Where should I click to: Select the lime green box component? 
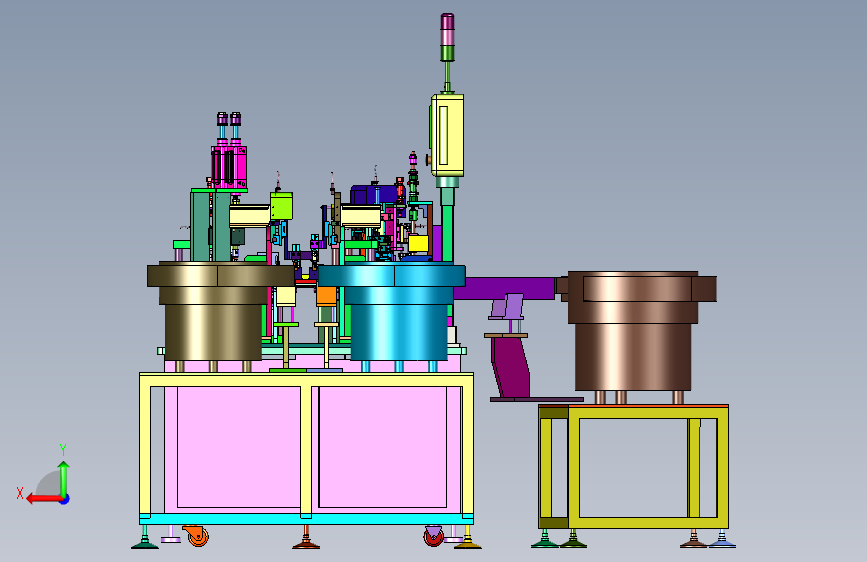point(281,205)
